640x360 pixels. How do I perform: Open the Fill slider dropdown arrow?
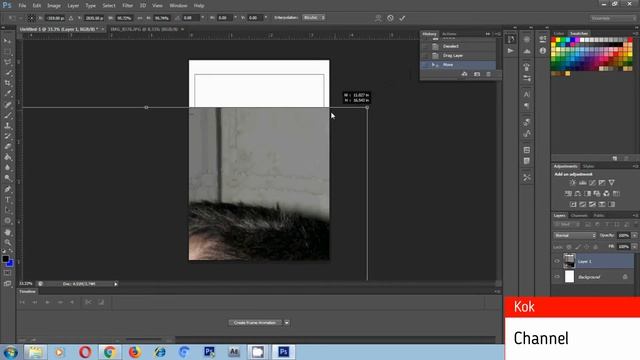point(634,247)
